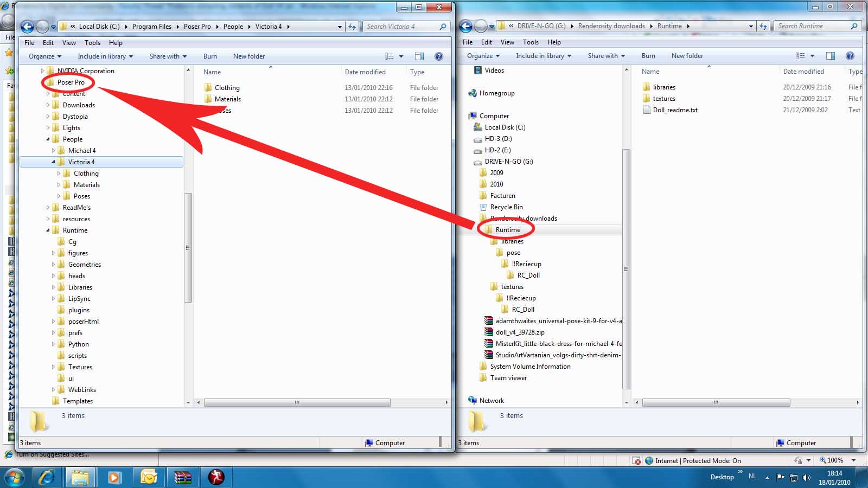Open the Action Center flag icon
The width and height of the screenshot is (868, 488).
[x=781, y=478]
